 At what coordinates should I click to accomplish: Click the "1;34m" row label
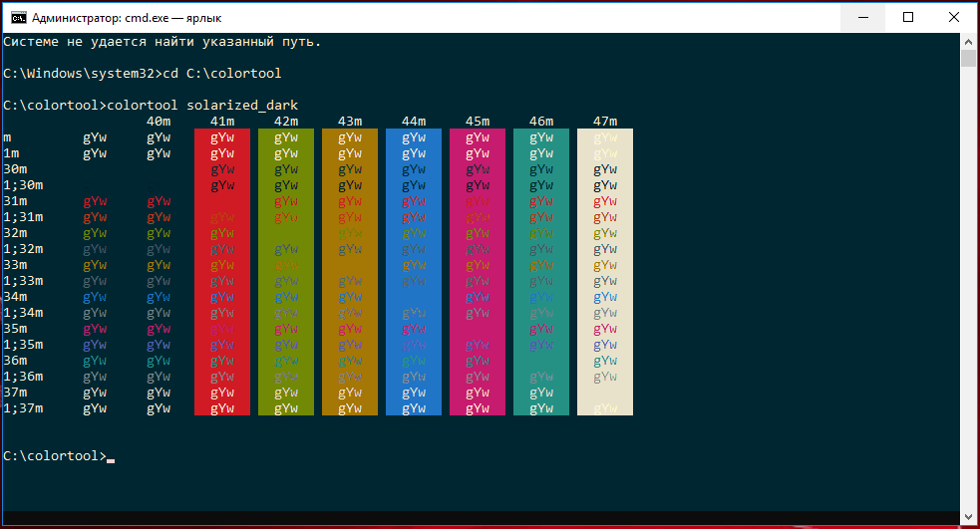[23, 313]
